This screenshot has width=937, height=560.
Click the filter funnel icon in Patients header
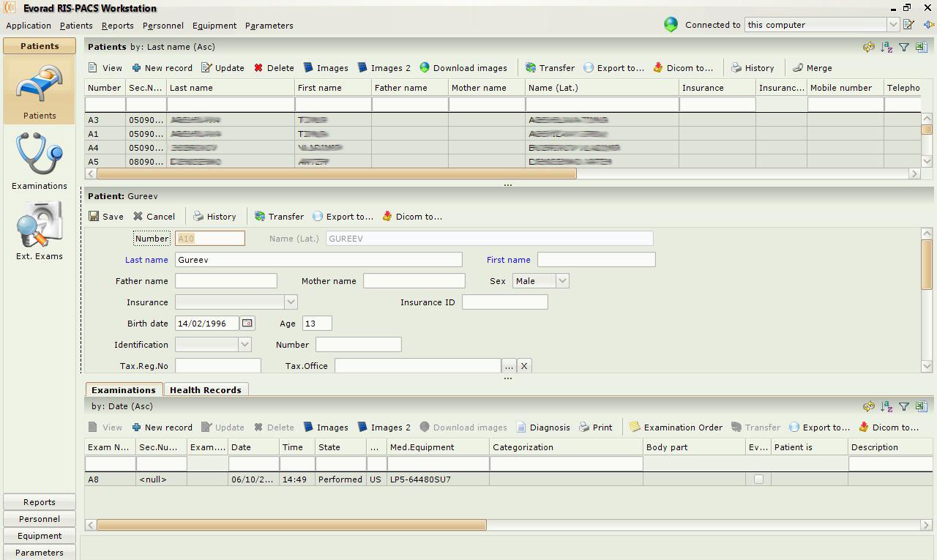click(x=904, y=48)
